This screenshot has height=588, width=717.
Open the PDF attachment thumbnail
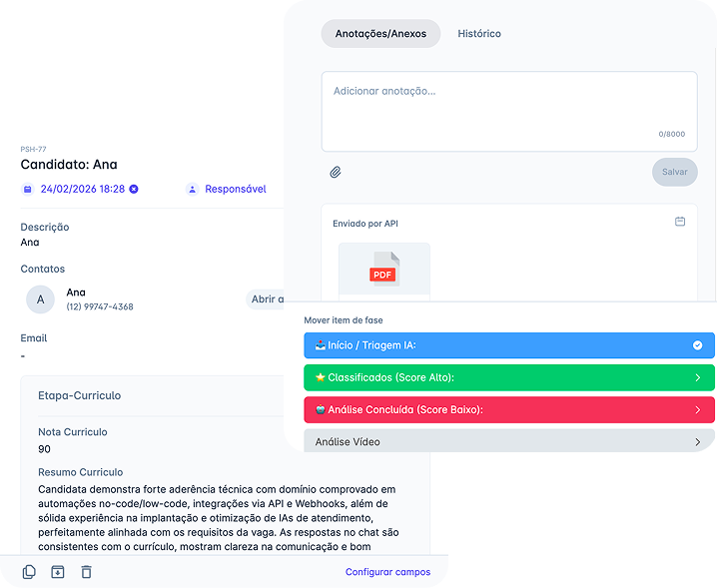click(383, 271)
